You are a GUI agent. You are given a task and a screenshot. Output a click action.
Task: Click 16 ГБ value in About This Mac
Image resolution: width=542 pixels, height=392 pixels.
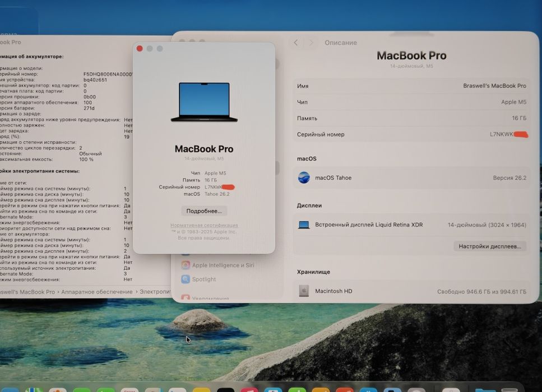click(x=211, y=180)
